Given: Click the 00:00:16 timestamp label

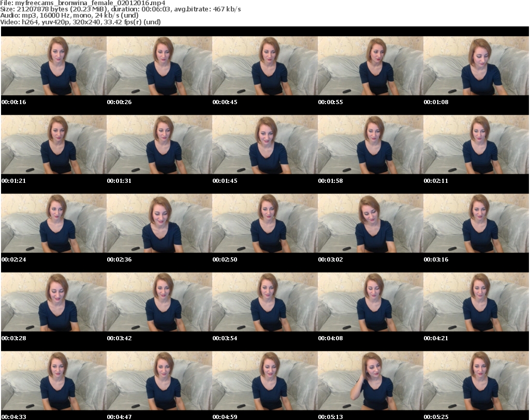Looking at the screenshot, I should click(x=13, y=102).
